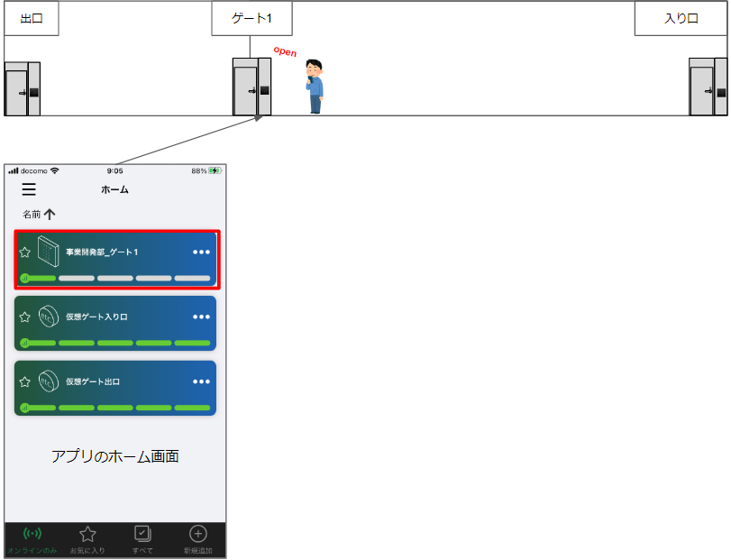Favorite 仮想ゲート入り口 with the star
The image size is (731, 560).
click(x=24, y=317)
